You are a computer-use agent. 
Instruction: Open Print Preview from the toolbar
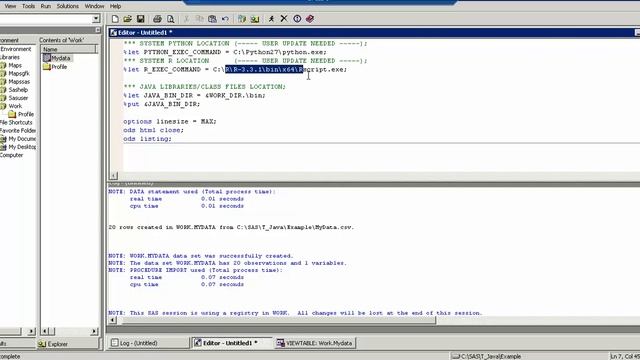pos(170,19)
